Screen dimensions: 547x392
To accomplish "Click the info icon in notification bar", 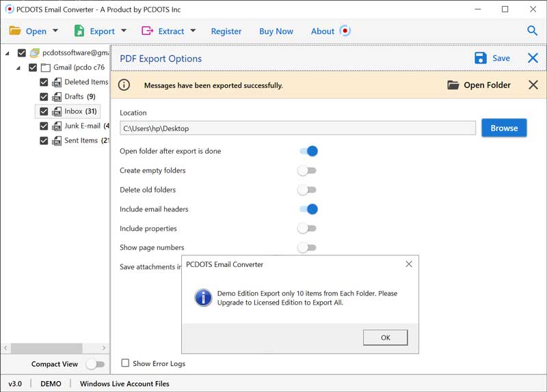I will (x=124, y=85).
